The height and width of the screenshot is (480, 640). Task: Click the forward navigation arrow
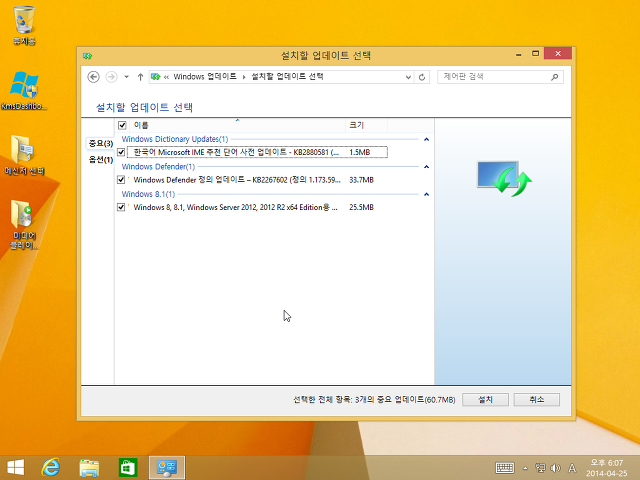pos(111,77)
